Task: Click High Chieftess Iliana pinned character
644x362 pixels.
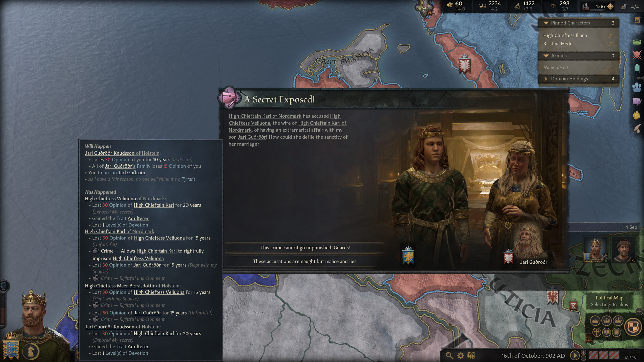Action: click(x=565, y=35)
